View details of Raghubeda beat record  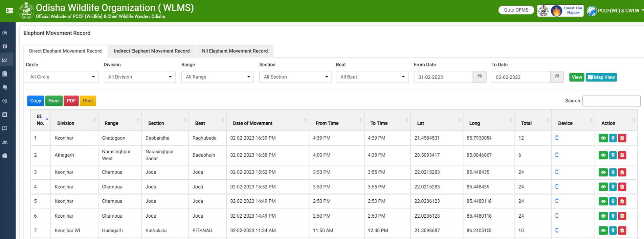tap(603, 138)
